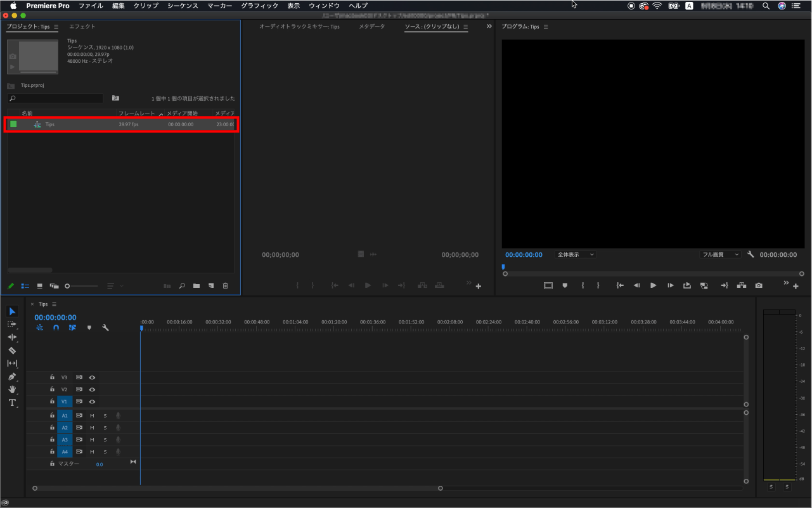Toggle V3 track output eye
Image resolution: width=812 pixels, height=508 pixels.
tap(92, 377)
